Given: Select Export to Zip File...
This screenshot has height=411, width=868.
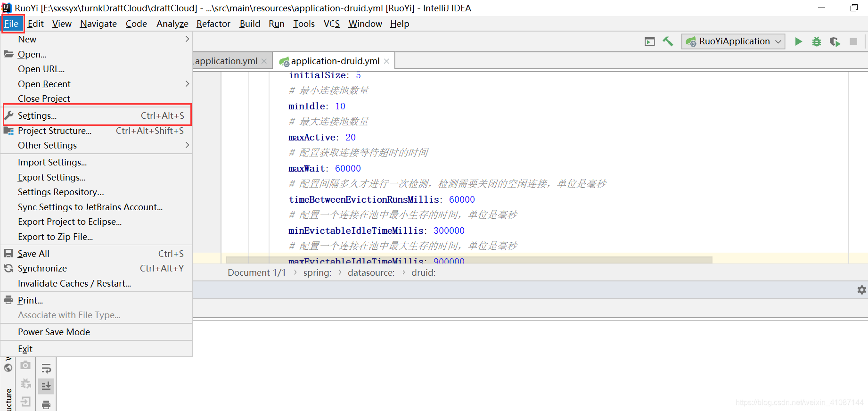Looking at the screenshot, I should pyautogui.click(x=96, y=237).
